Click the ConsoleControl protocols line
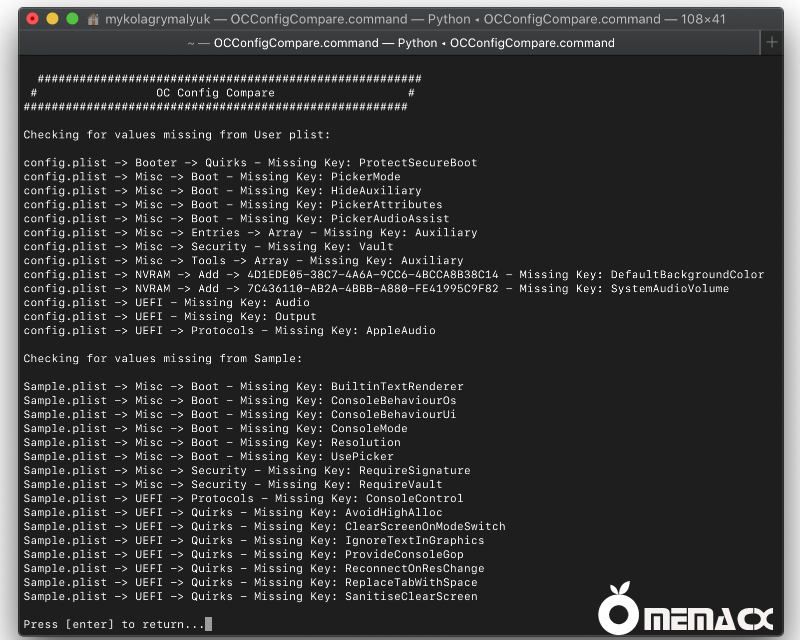This screenshot has height=640, width=800. click(x=243, y=499)
